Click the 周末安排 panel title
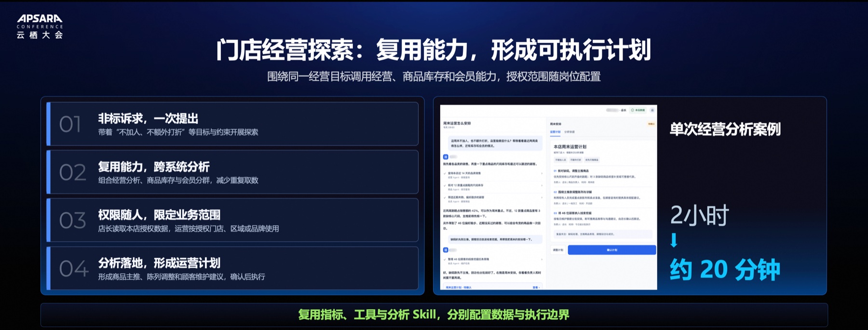Viewport: 868px width, 330px height. 556,124
